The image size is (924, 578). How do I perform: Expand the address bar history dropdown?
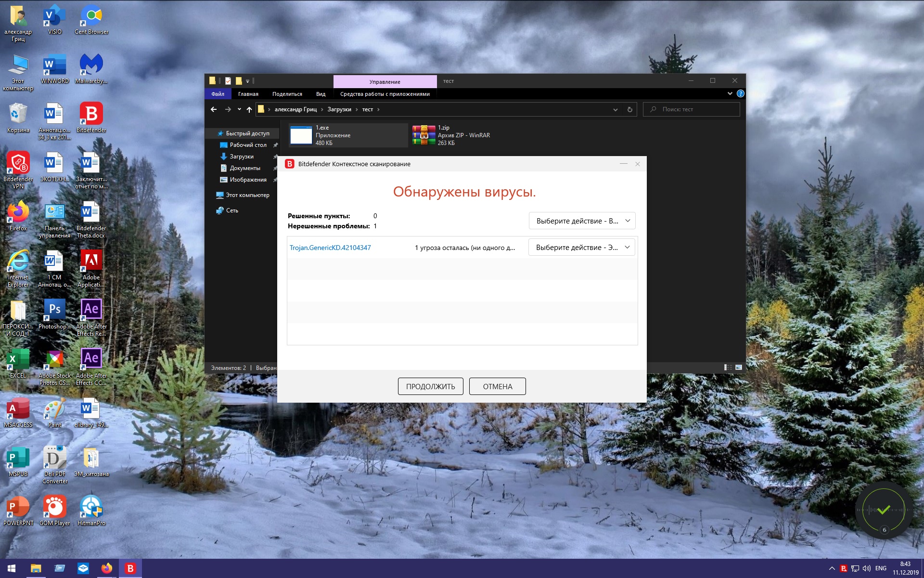(x=615, y=110)
